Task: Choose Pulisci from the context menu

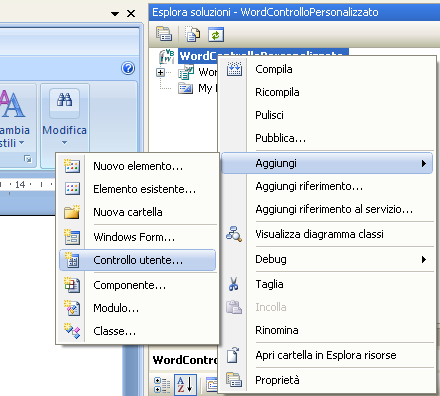Action: click(x=269, y=115)
